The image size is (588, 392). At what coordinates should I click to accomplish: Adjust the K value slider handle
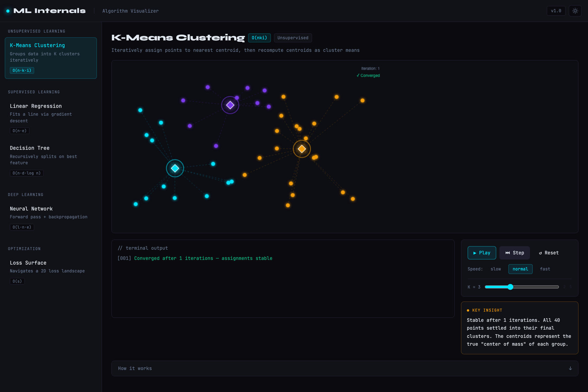pos(510,287)
